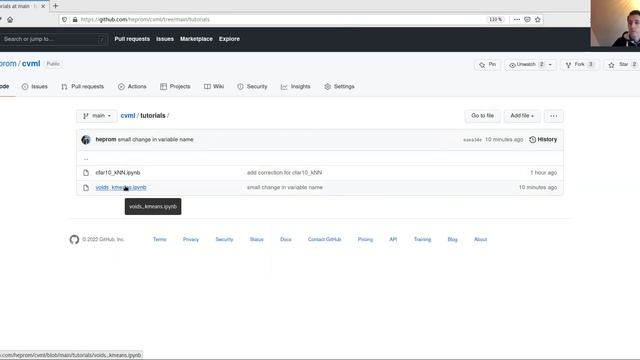Switch to the Wiki tab
The width and height of the screenshot is (640, 360).
(214, 87)
